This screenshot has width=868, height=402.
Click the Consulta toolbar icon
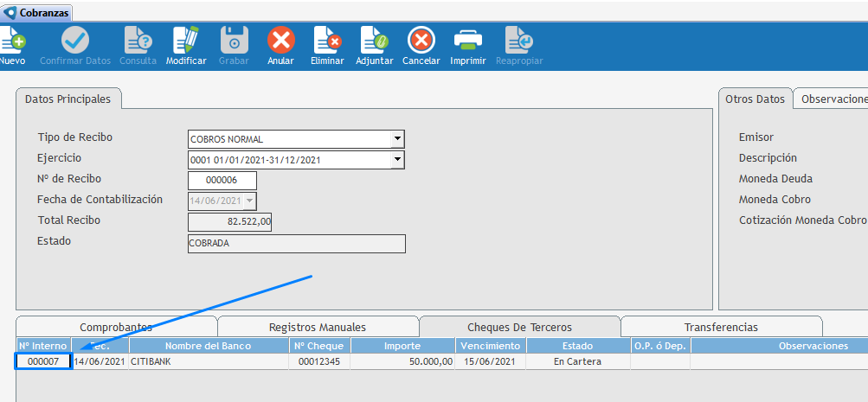point(138,41)
